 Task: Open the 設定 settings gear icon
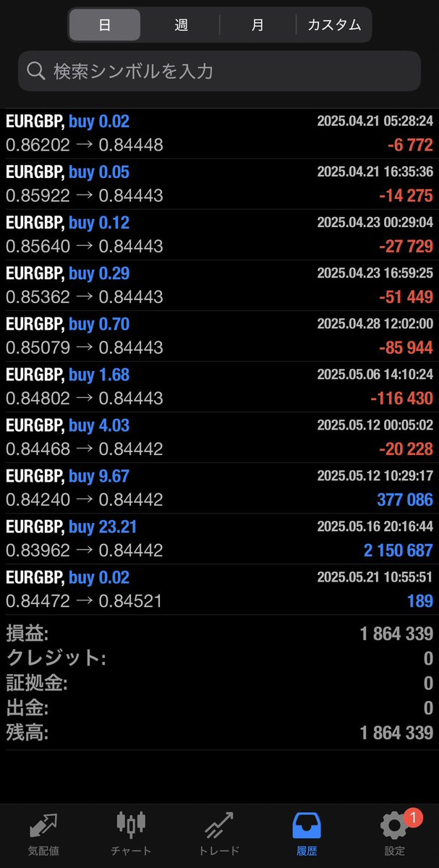tap(395, 826)
